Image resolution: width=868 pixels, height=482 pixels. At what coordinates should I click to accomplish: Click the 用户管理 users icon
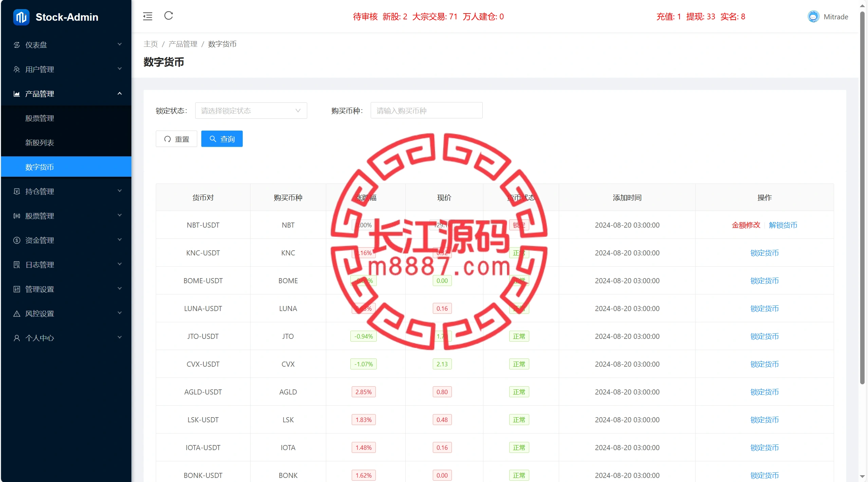[17, 69]
